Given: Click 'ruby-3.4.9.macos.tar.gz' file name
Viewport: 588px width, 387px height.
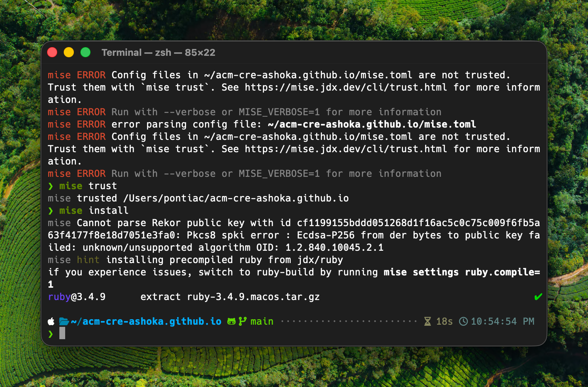Looking at the screenshot, I should coord(253,297).
